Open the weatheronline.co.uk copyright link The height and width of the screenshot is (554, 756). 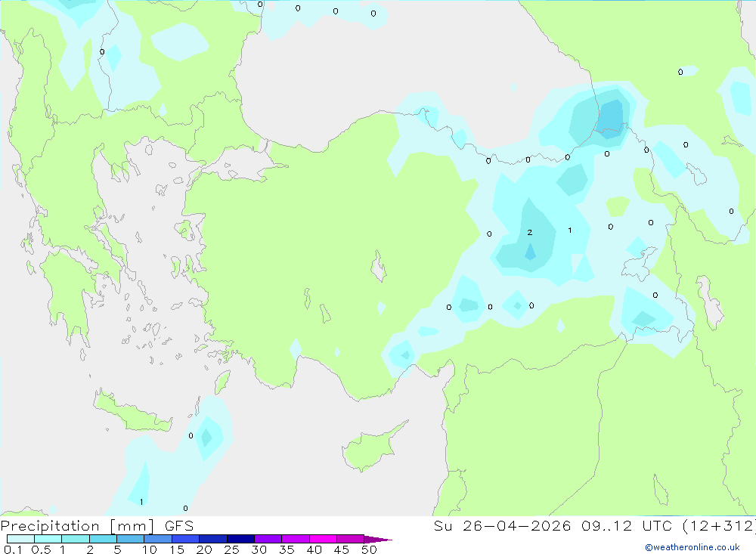coord(692,547)
